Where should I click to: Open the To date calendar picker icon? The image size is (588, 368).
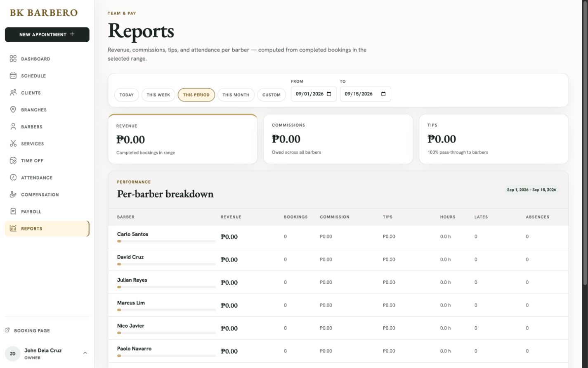pyautogui.click(x=383, y=94)
